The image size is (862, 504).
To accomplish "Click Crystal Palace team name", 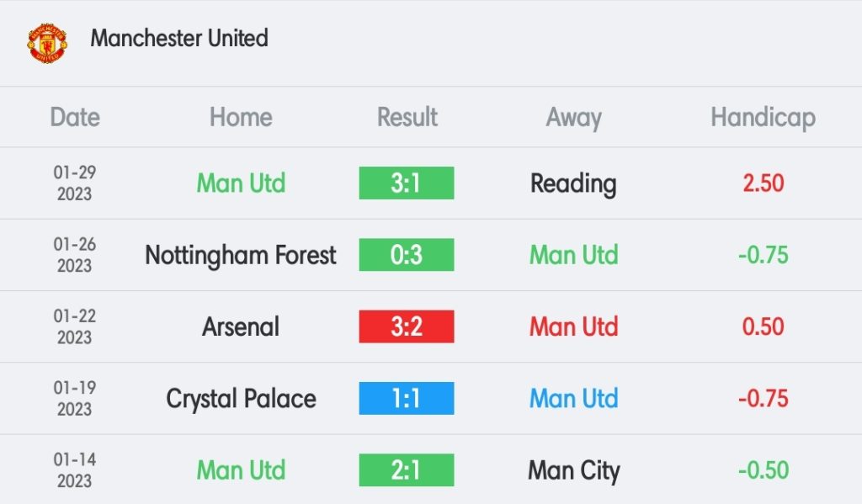I will click(x=241, y=399).
